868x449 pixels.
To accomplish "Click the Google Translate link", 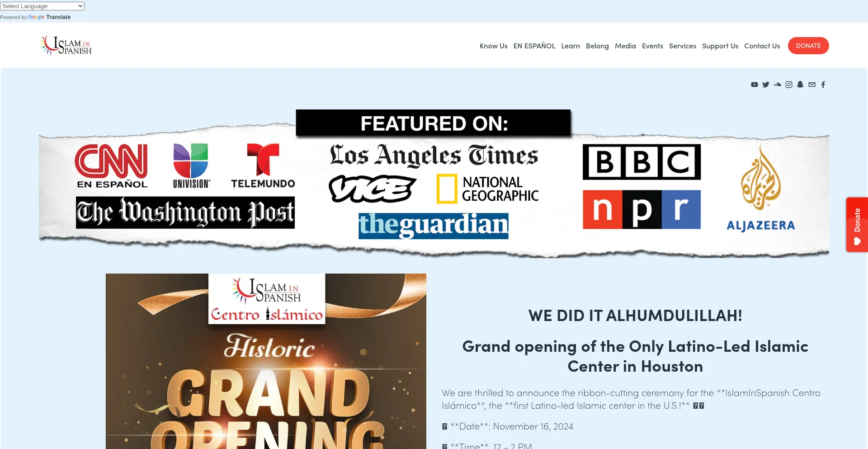I will 49,17.
